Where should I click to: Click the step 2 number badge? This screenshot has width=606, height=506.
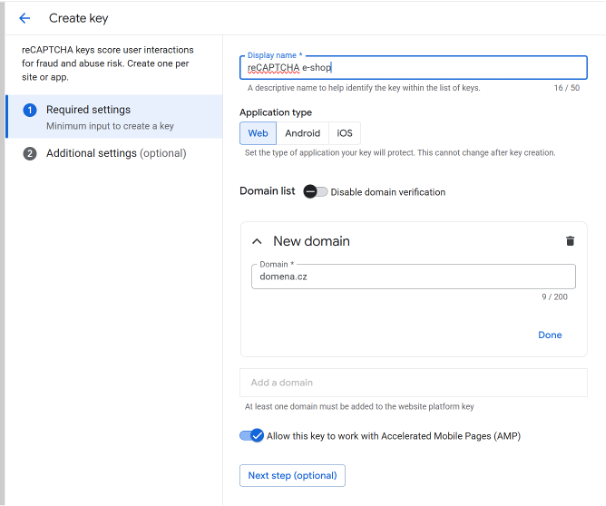click(x=30, y=154)
